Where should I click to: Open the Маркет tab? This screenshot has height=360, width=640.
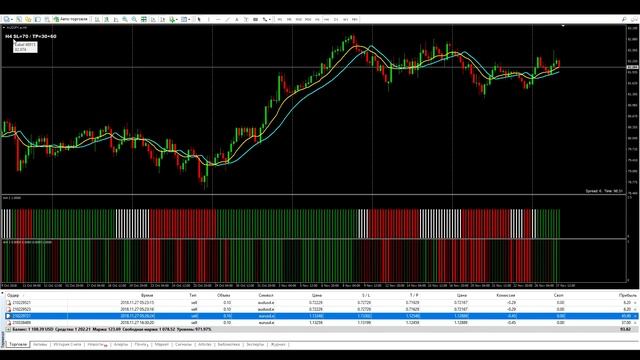162,344
